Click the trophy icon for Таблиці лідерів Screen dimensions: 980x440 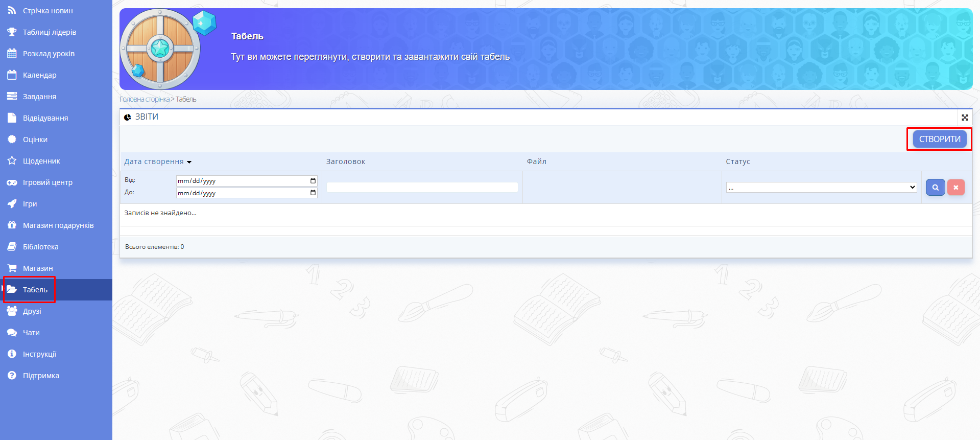pos(12,32)
